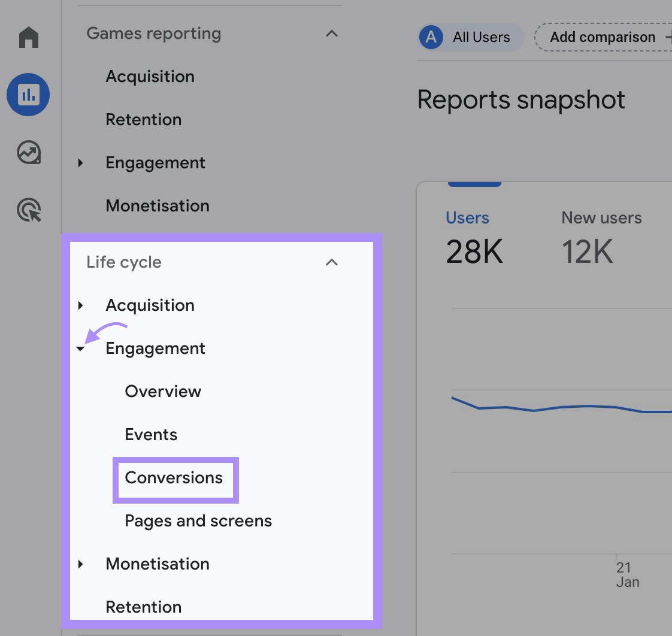
Task: Click the Advertising icon in the left navigation
Action: [28, 211]
